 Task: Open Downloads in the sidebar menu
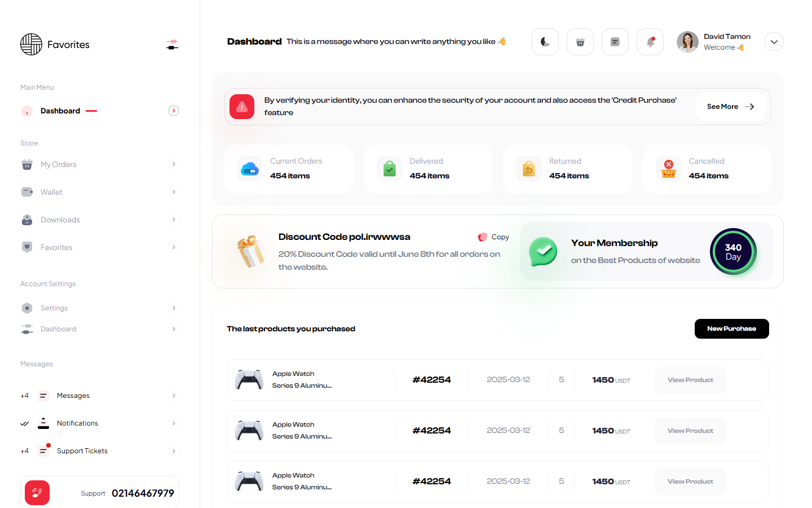tap(60, 220)
